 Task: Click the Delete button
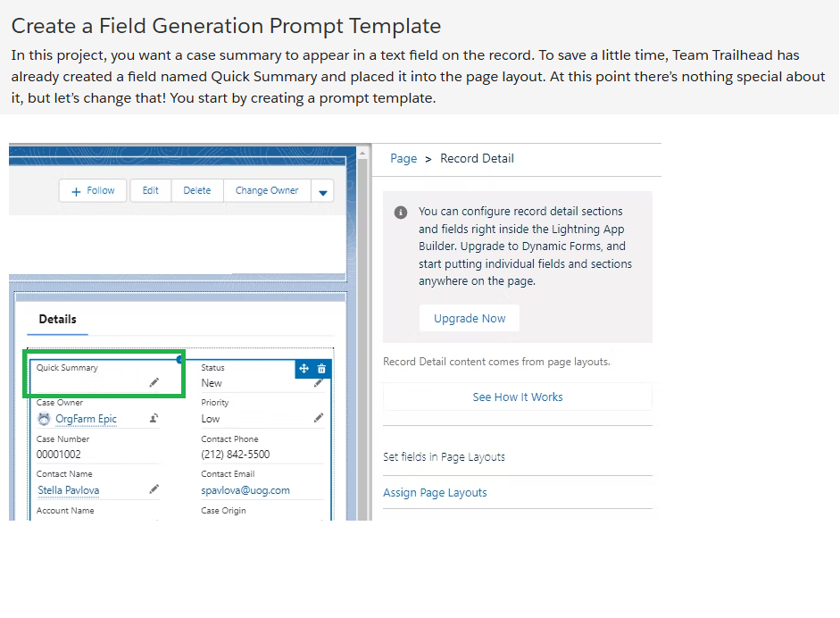pos(197,191)
